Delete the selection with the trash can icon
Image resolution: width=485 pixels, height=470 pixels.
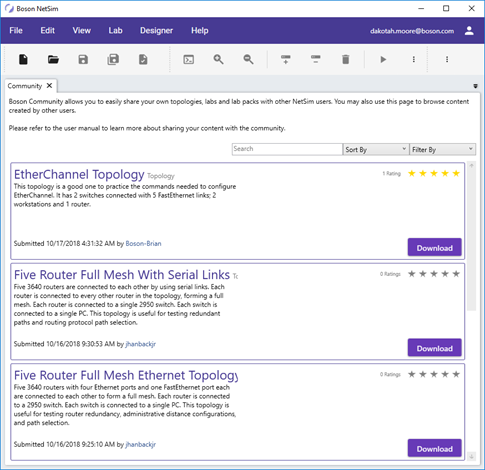(x=346, y=60)
